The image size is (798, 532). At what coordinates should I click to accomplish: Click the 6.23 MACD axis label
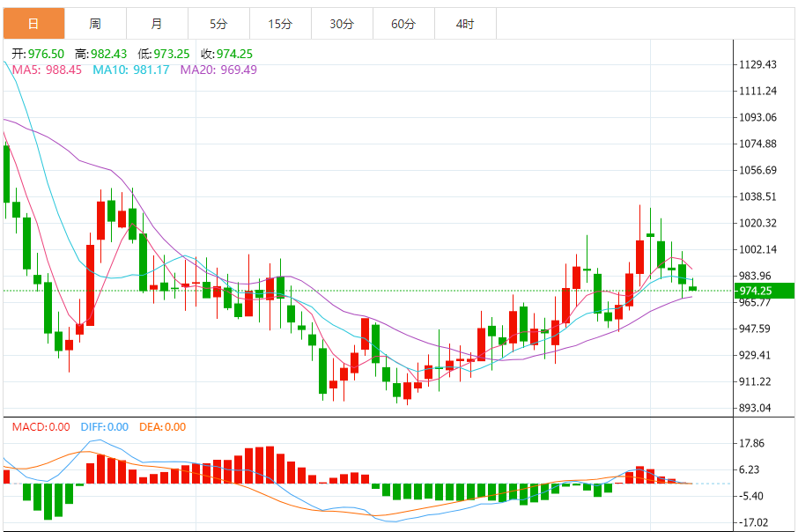pos(750,469)
